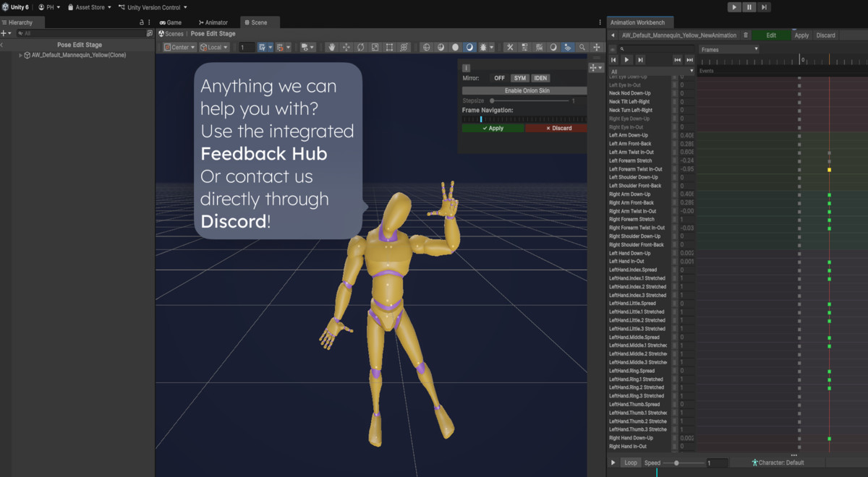Go to previous keyframe in Animation Workbench
Image resolution: width=868 pixels, height=477 pixels.
point(677,60)
